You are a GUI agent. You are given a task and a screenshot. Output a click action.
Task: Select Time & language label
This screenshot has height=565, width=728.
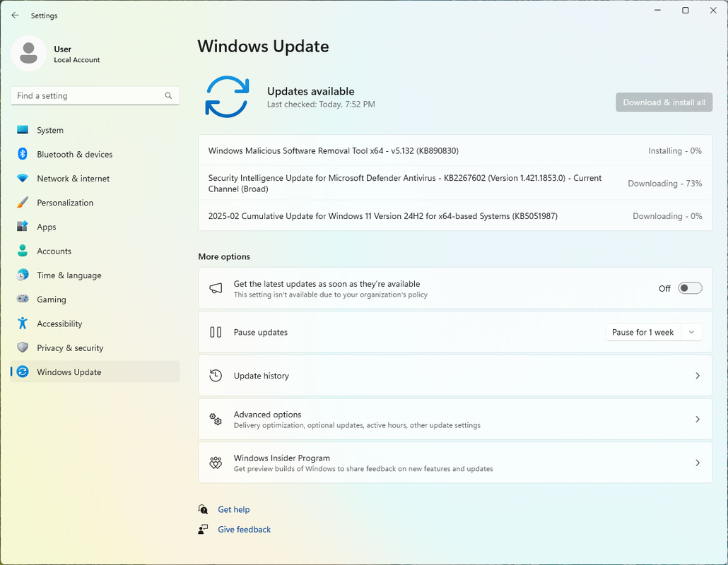coord(69,275)
